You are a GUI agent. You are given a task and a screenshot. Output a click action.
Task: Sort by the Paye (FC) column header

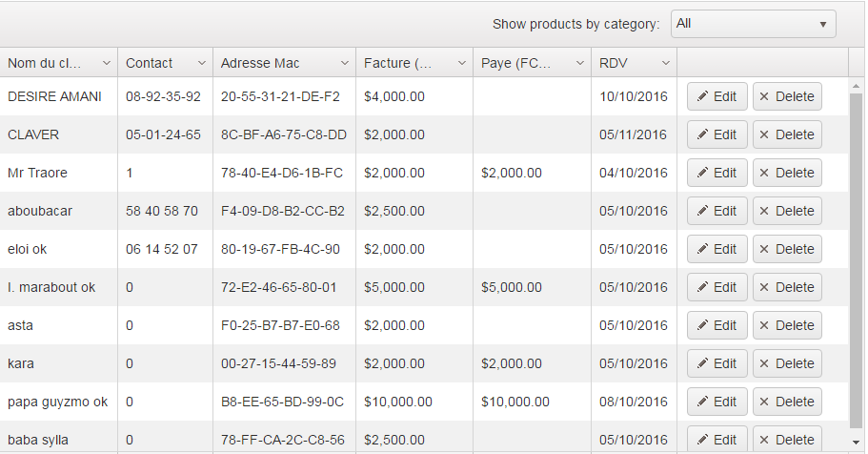(516, 63)
